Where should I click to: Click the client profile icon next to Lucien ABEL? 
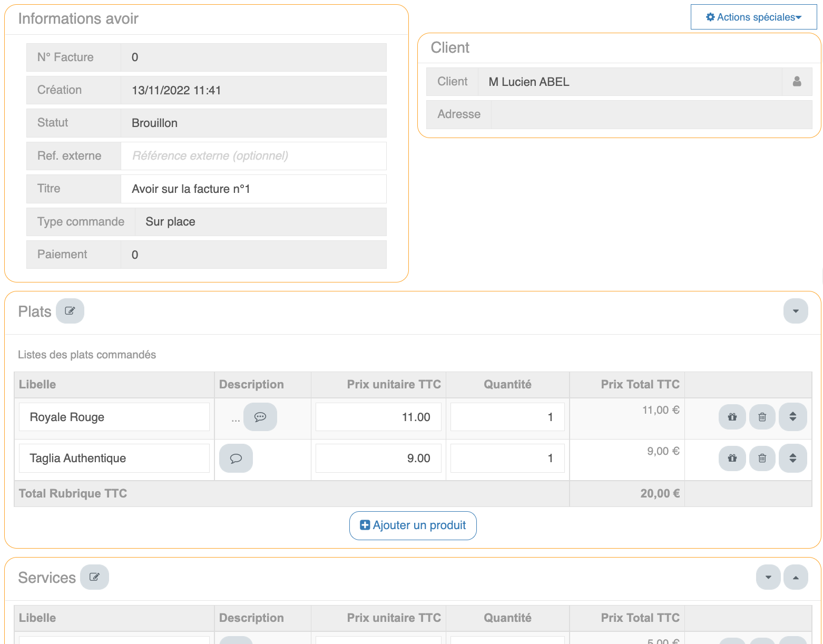coord(797,82)
